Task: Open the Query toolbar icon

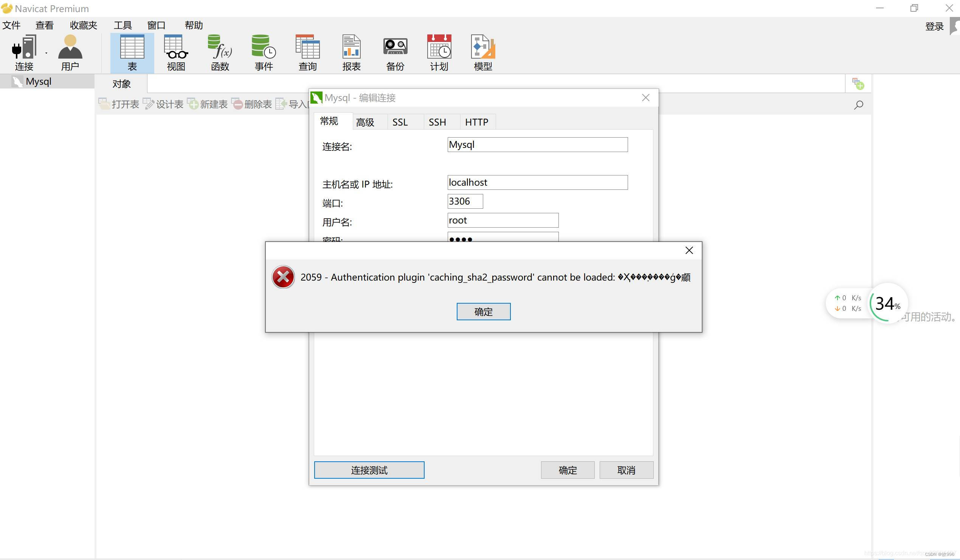Action: tap(307, 48)
